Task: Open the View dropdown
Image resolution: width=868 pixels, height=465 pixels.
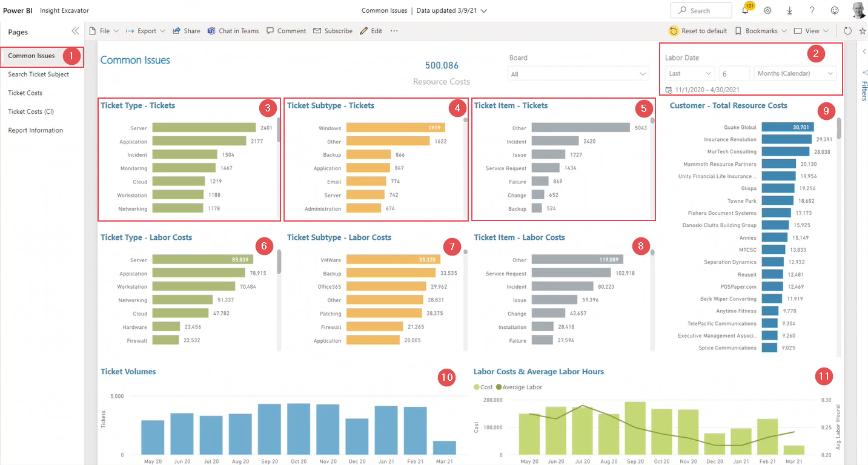Action: click(812, 31)
